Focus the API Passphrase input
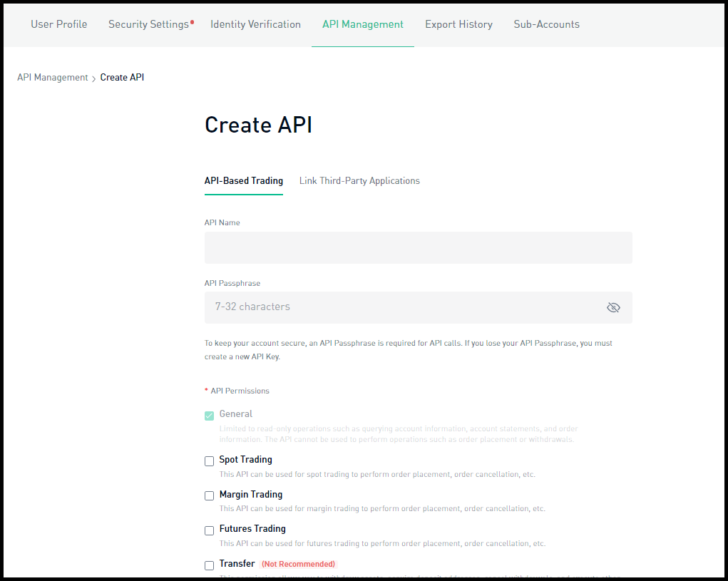Screen dimensions: 728x581 pos(399,307)
